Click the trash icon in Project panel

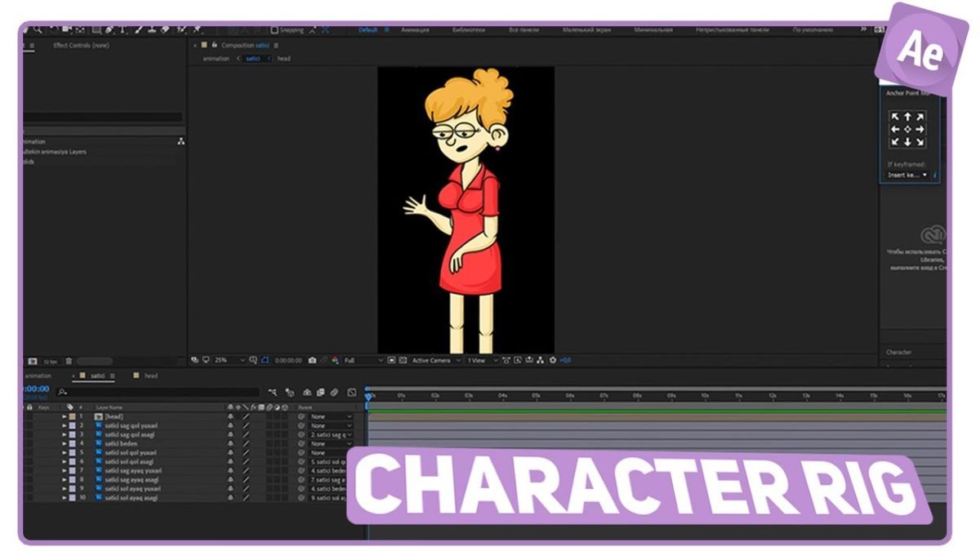tap(69, 361)
